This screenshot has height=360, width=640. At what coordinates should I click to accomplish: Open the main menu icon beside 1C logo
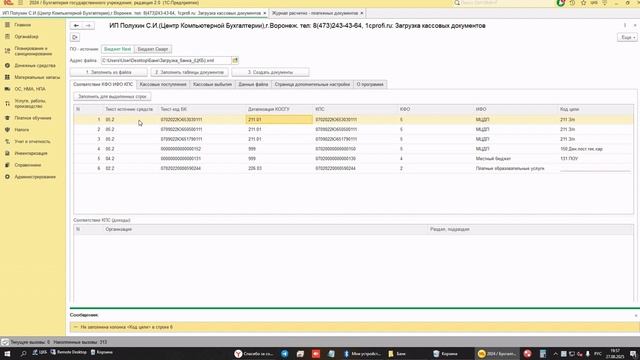point(20,3)
